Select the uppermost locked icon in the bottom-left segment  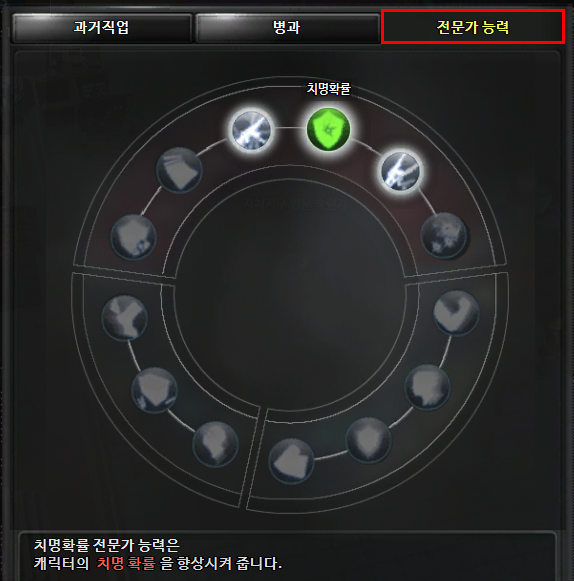point(125,318)
